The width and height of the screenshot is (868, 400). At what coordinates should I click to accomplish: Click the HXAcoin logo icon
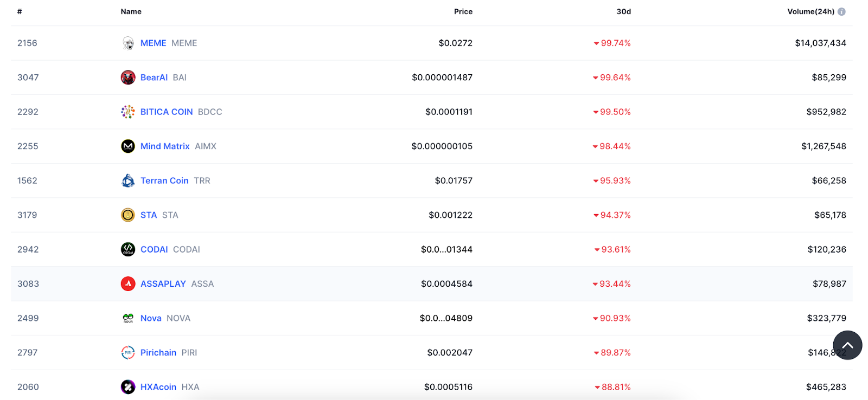[128, 386]
